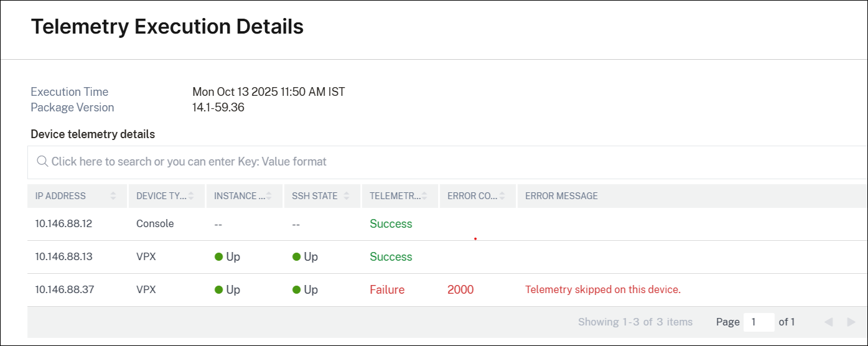Select the 10.146.88.37 IP address cell
The width and height of the screenshot is (868, 346).
[64, 290]
